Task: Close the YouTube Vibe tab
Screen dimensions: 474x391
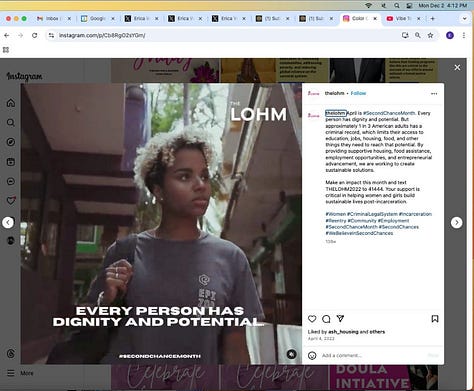Action: click(x=419, y=19)
